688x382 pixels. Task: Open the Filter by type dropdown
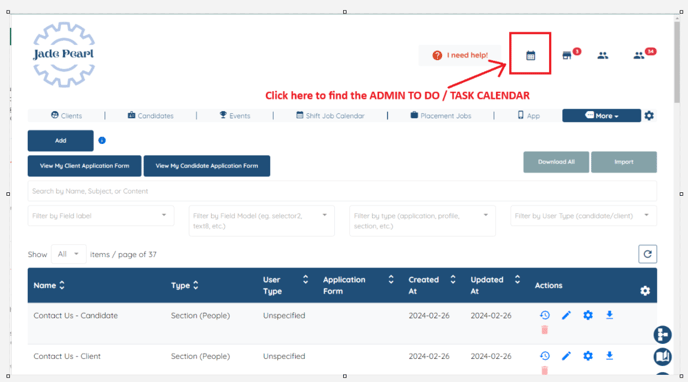point(423,221)
